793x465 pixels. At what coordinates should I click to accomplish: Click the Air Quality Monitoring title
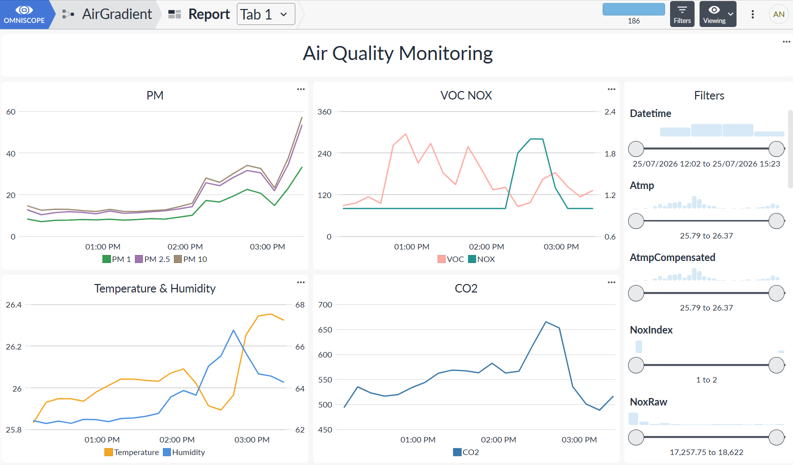(398, 53)
